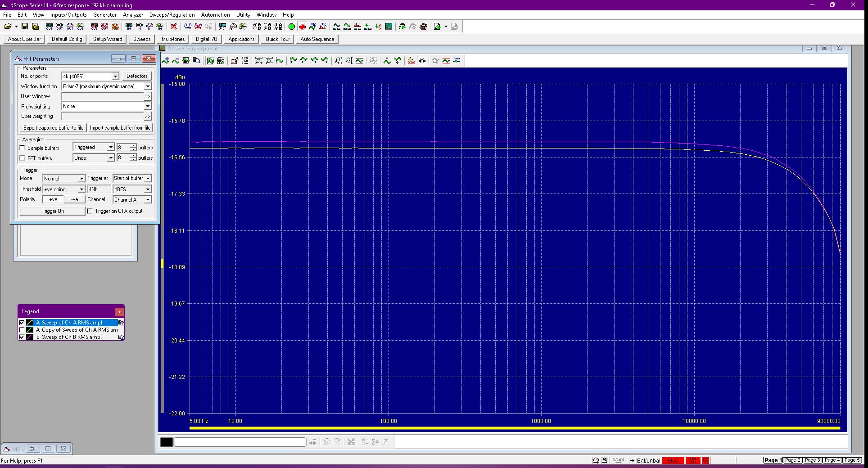Open the trigger Channel A dropdown
The width and height of the screenshot is (868, 468).
(x=147, y=200)
